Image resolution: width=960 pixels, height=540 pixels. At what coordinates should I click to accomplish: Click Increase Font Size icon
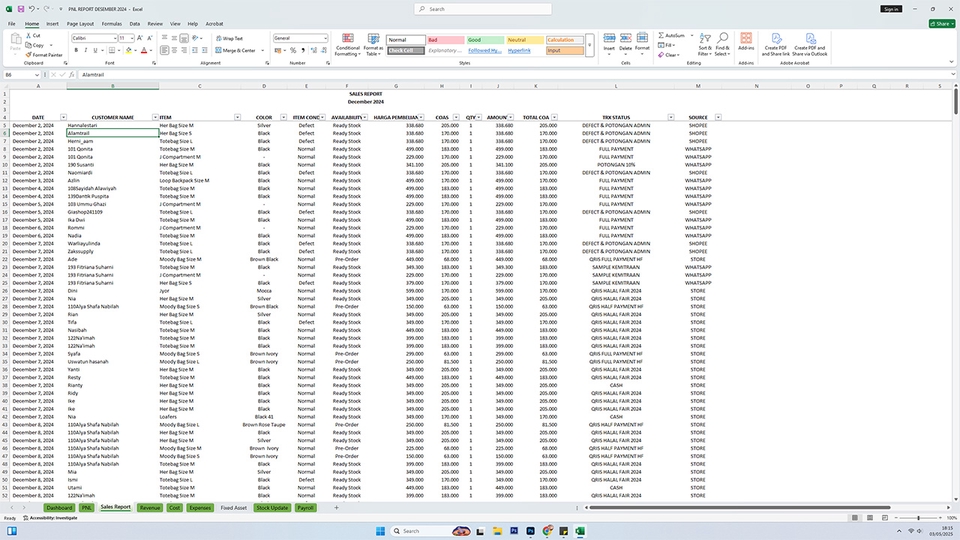click(140, 38)
